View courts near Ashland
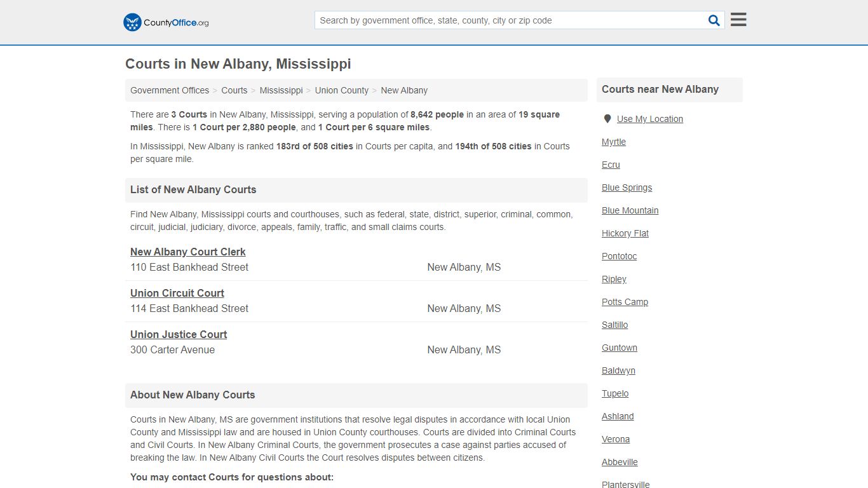 point(618,416)
